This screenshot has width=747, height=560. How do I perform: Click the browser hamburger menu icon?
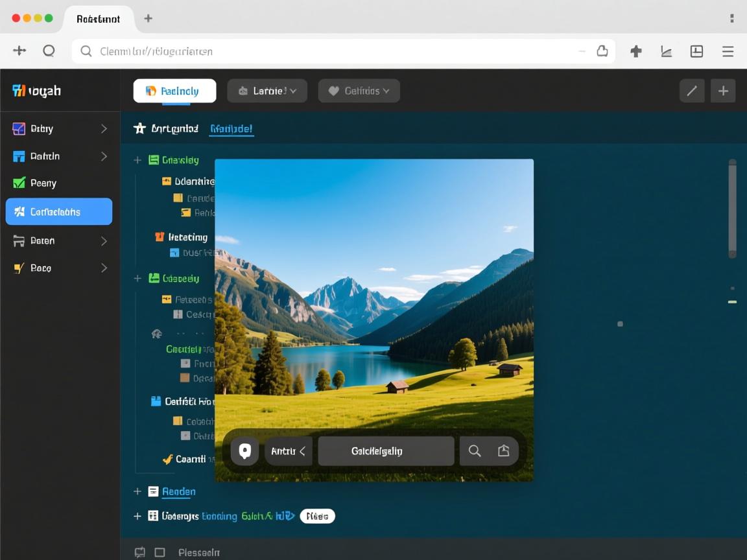pyautogui.click(x=728, y=51)
